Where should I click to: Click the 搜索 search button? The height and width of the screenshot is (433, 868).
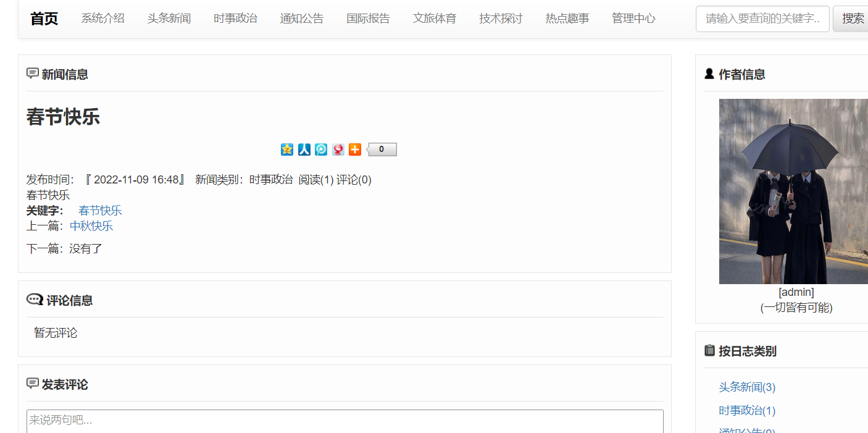pos(851,19)
